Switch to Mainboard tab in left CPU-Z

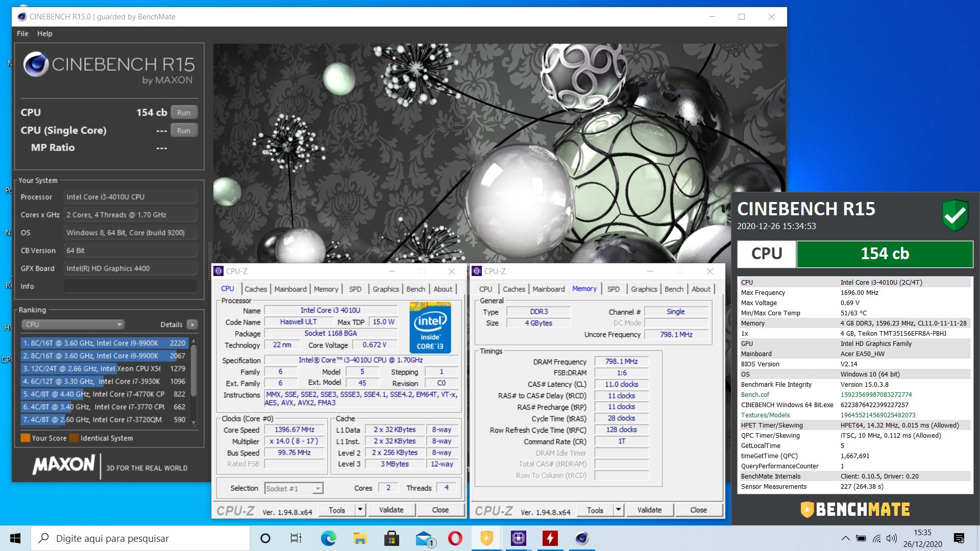(290, 289)
